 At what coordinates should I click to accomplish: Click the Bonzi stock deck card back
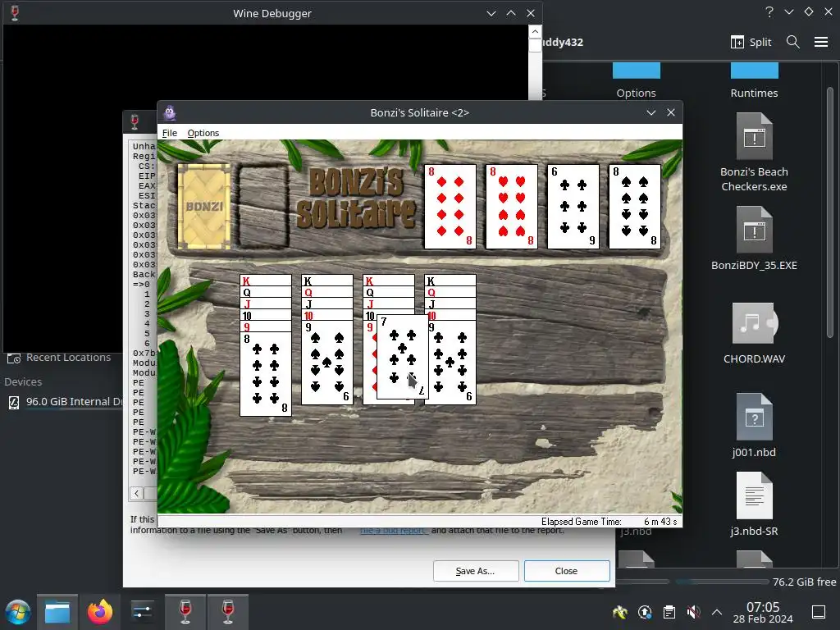[x=204, y=206]
